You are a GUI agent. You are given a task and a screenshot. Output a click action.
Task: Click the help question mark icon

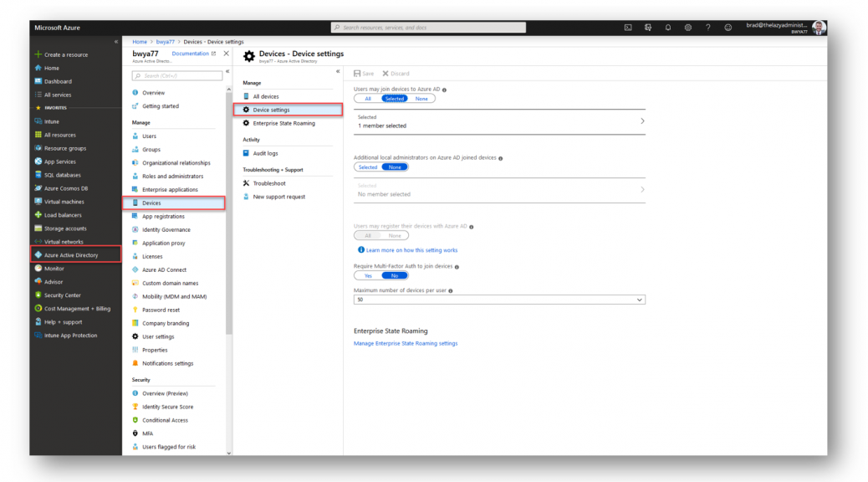pos(708,28)
